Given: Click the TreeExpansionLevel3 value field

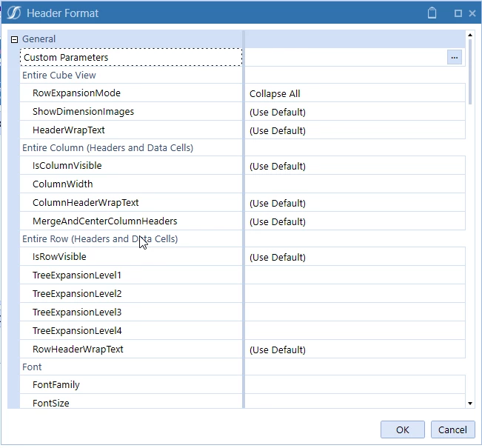Looking at the screenshot, I should (x=355, y=312).
